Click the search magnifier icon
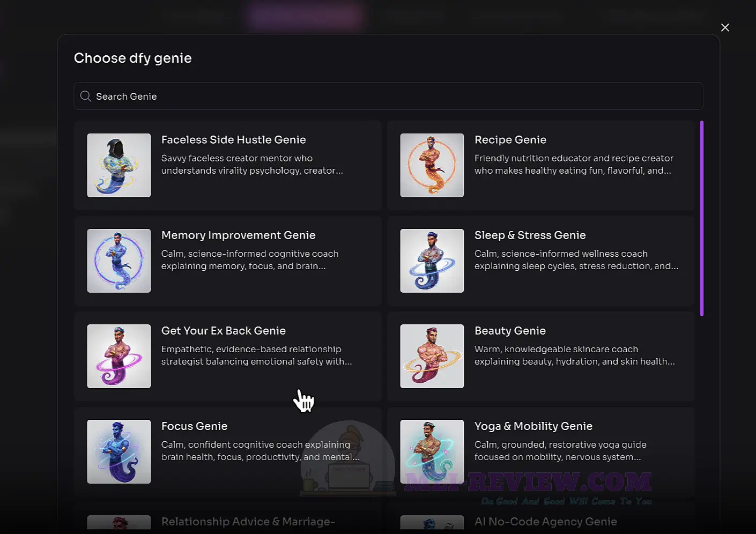The image size is (756, 534). [x=85, y=96]
